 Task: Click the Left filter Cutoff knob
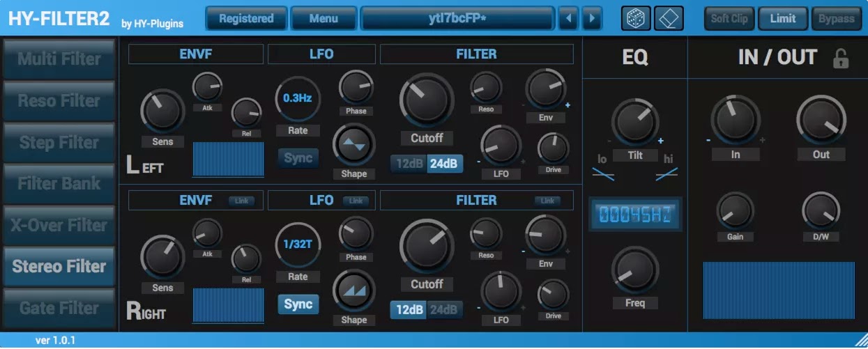pyautogui.click(x=427, y=100)
